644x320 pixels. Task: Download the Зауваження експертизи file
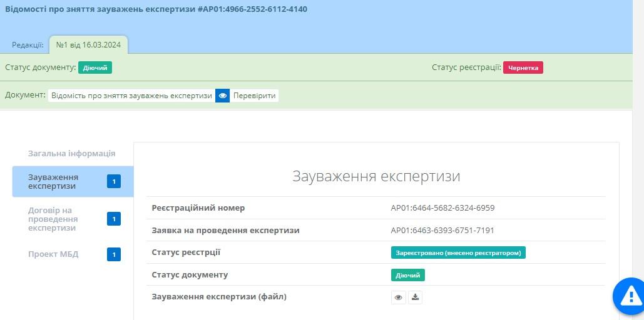[x=415, y=297]
